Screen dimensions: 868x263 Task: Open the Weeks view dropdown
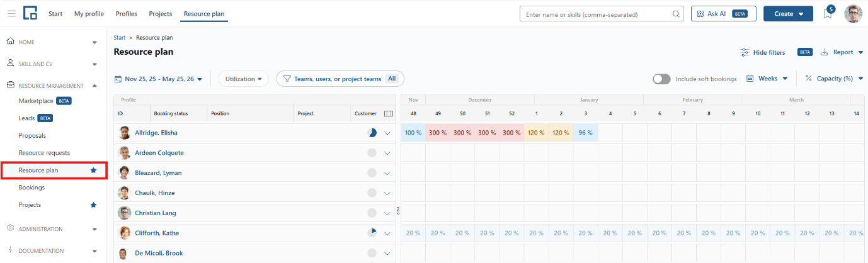pos(767,79)
